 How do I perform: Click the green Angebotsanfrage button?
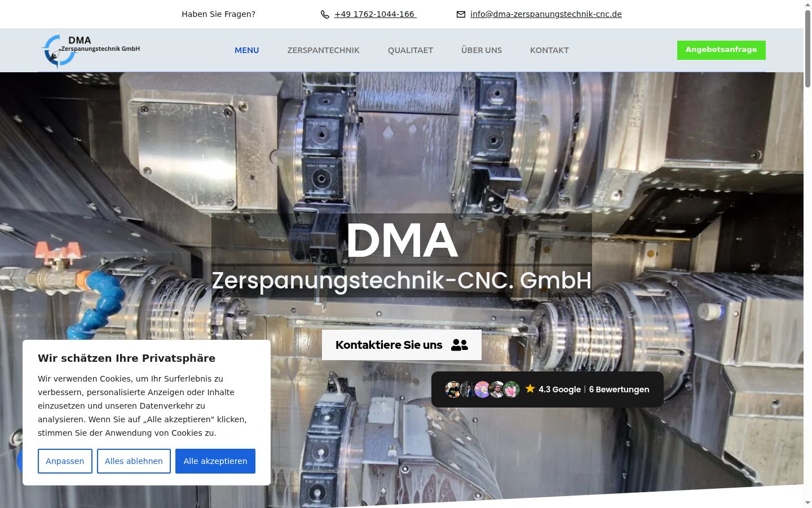721,50
